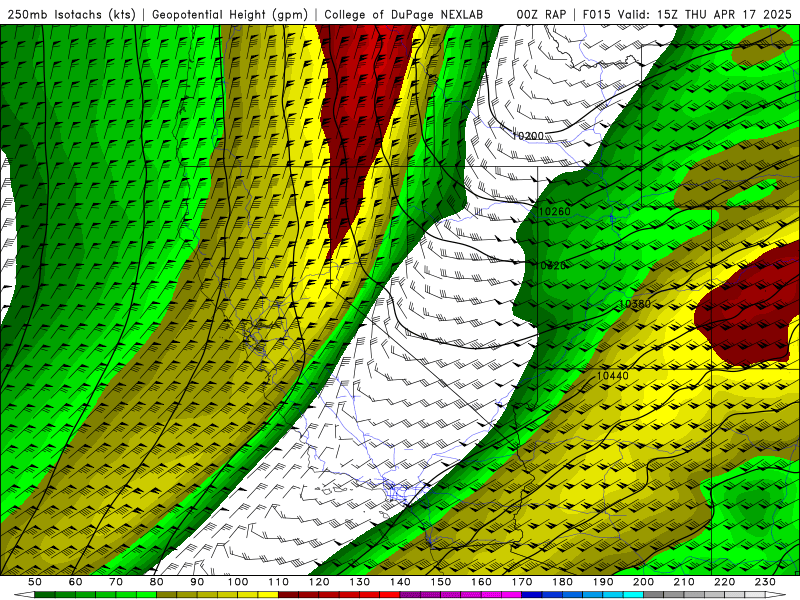This screenshot has height=600, width=800.
Task: Click the 10440 height contour label
Action: click(x=613, y=376)
